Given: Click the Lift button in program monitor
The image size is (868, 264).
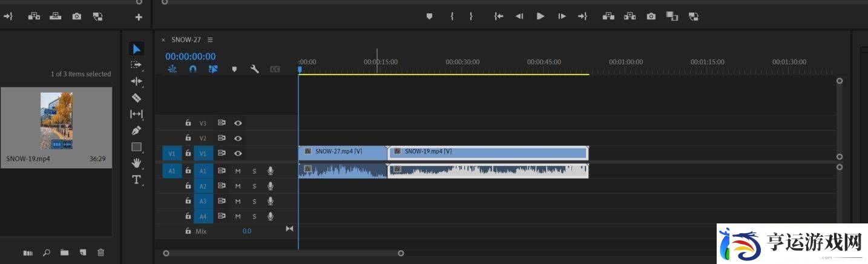Looking at the screenshot, I should tap(608, 16).
